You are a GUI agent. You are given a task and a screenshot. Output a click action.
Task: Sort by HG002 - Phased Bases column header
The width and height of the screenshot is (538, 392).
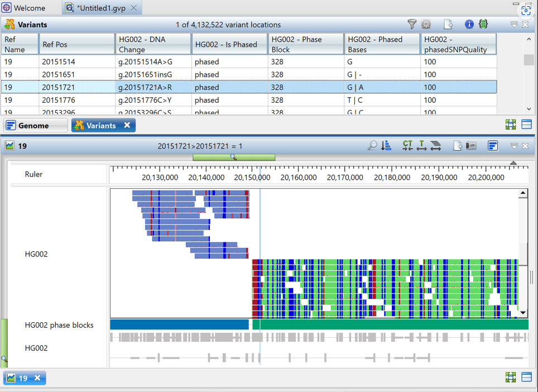pyautogui.click(x=382, y=44)
